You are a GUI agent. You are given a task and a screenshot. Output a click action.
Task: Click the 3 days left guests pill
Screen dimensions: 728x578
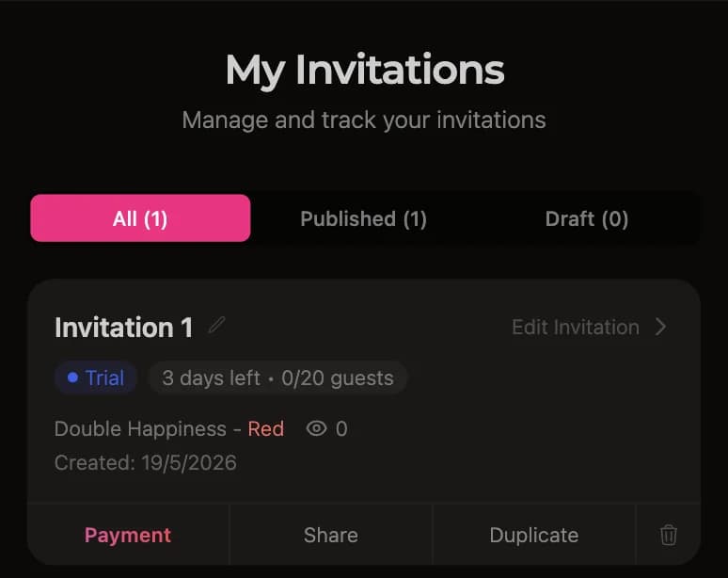click(x=277, y=377)
